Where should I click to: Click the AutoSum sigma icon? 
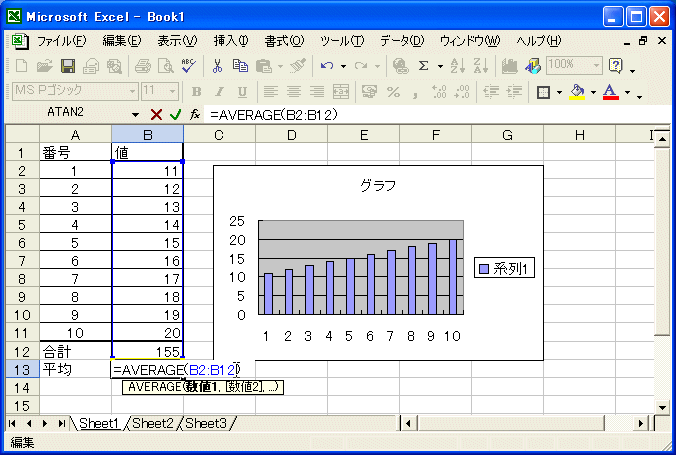[x=424, y=66]
